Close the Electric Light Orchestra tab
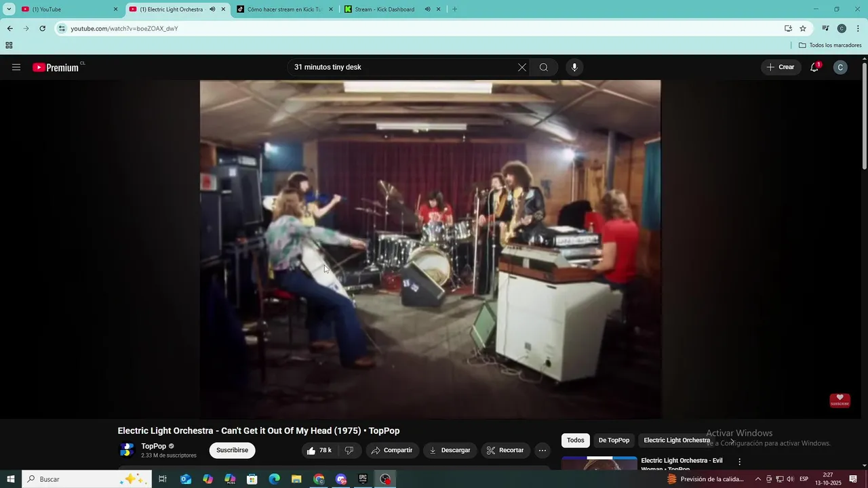Viewport: 868px width, 488px height. tap(223, 9)
